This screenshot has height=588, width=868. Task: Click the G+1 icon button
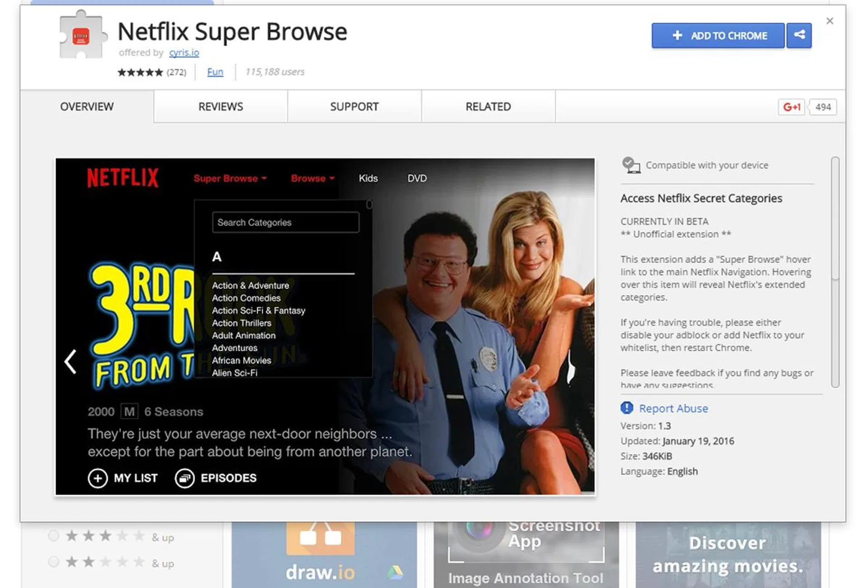click(791, 107)
